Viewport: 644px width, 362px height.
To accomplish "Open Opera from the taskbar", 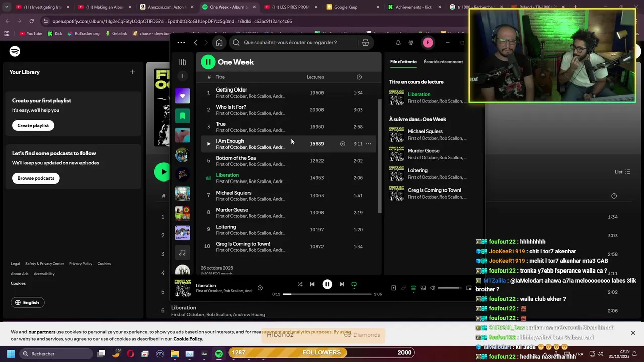I will click(x=131, y=354).
